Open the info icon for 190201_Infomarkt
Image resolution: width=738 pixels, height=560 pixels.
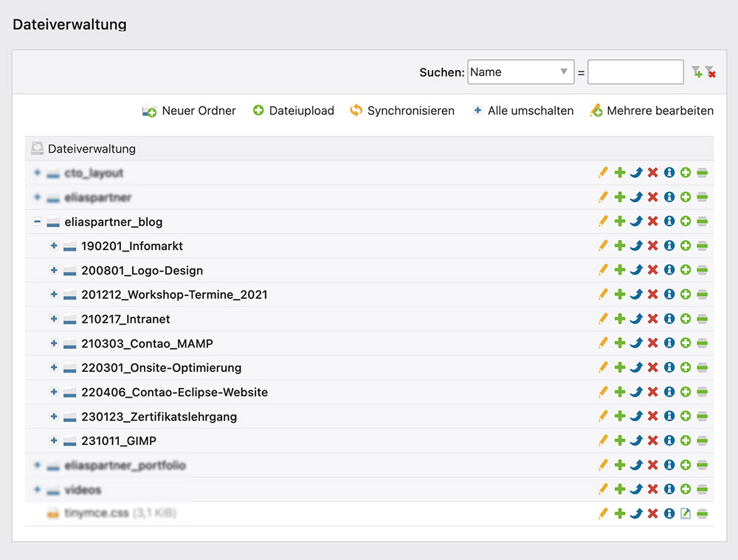coord(669,246)
